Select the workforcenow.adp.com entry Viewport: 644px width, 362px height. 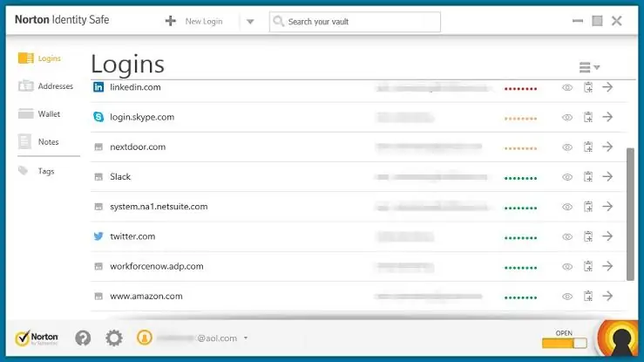click(x=157, y=266)
